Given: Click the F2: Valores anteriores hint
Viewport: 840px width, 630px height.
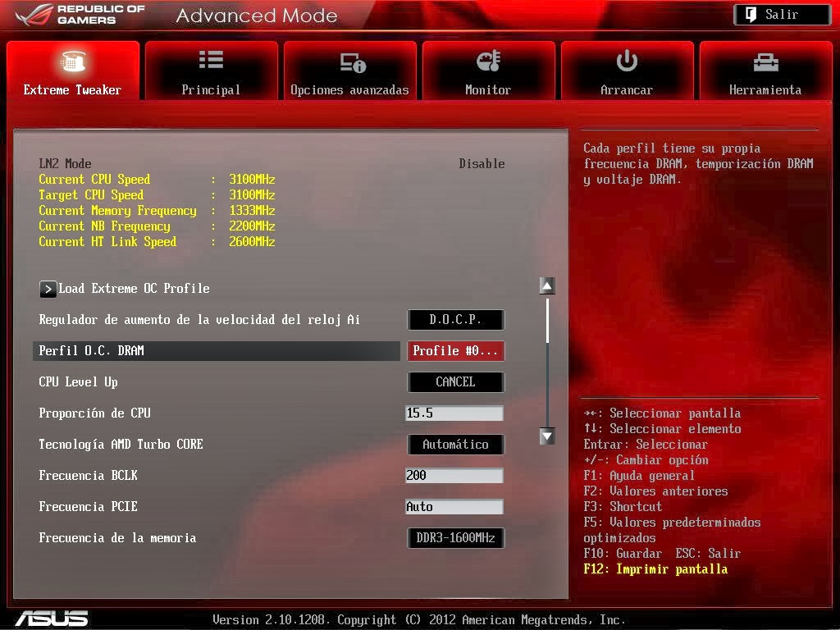Looking at the screenshot, I should pos(655,491).
